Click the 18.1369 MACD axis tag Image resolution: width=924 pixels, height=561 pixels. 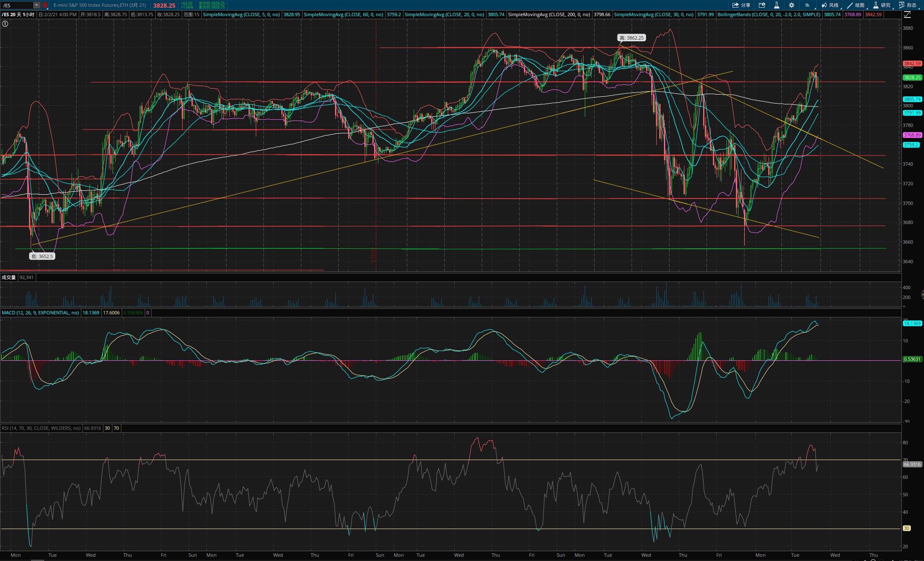912,323
